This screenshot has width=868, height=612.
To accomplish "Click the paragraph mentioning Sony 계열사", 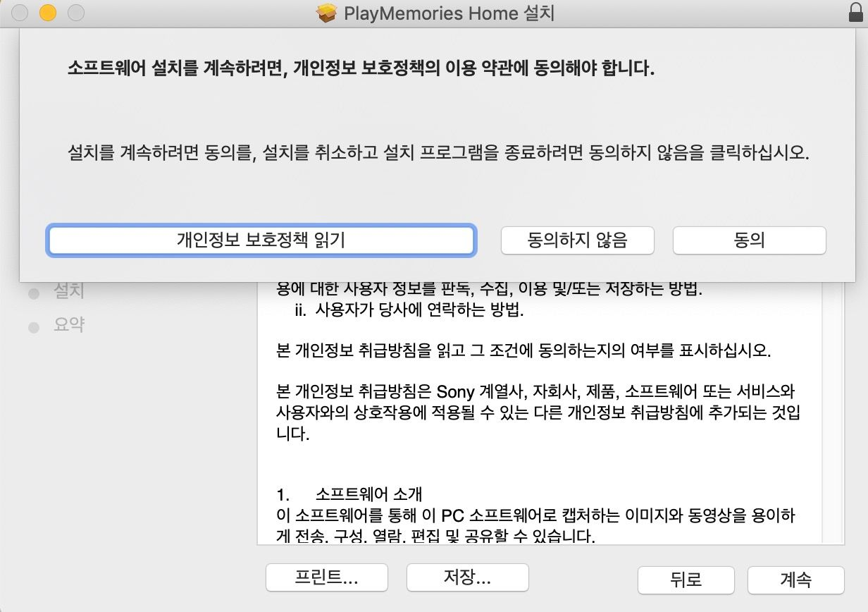I will pos(538,412).
